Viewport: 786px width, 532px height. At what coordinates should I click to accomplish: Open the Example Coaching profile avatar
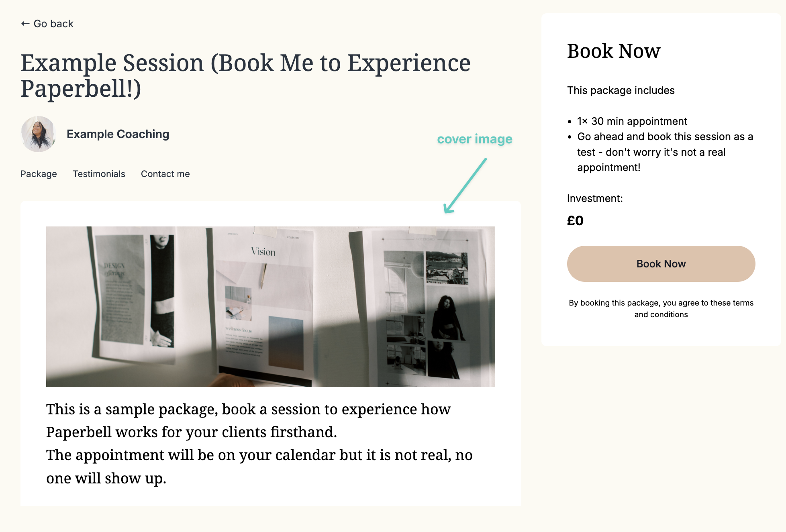click(x=38, y=134)
